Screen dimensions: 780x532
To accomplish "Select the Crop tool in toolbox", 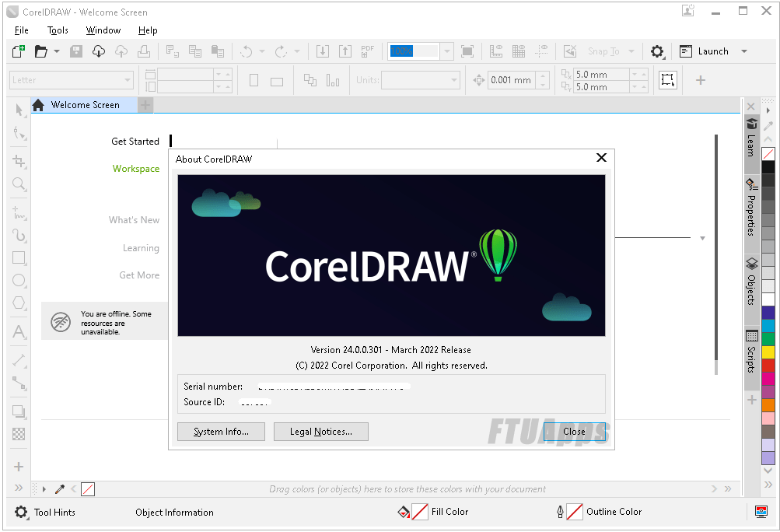I will (x=19, y=161).
